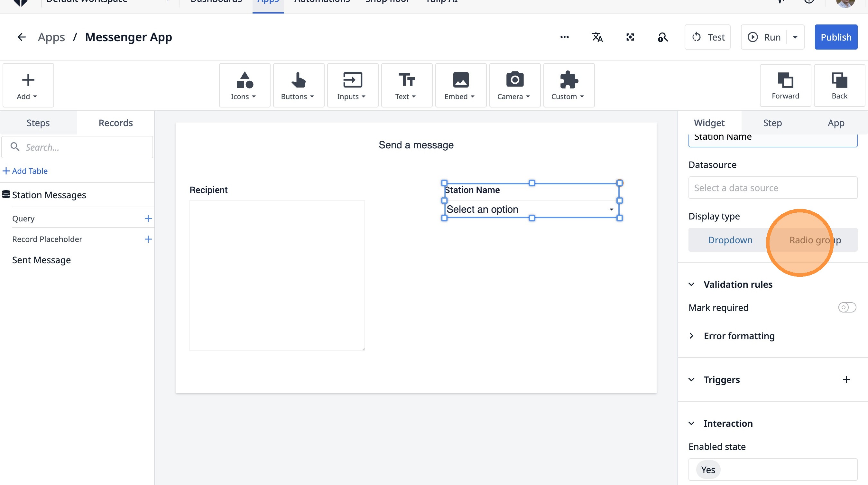This screenshot has height=485, width=868.
Task: Click the Send Back icon
Action: (839, 86)
